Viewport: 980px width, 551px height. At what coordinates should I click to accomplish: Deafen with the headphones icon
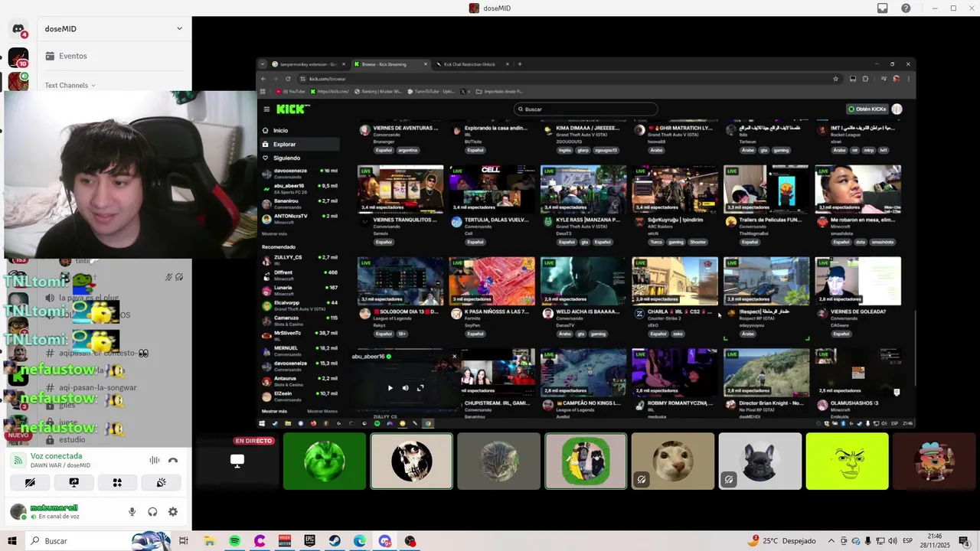pos(152,512)
